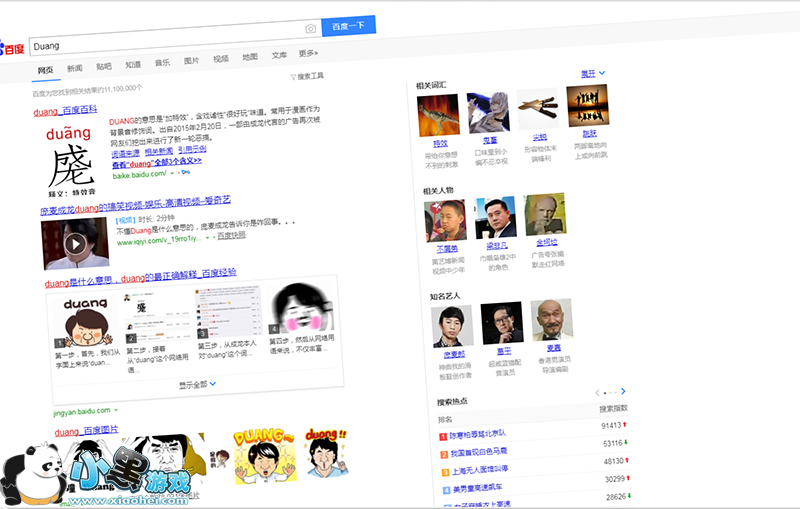Click the jumping silhouettes sunset thumbnail
This screenshot has height=509, width=800.
click(x=588, y=106)
